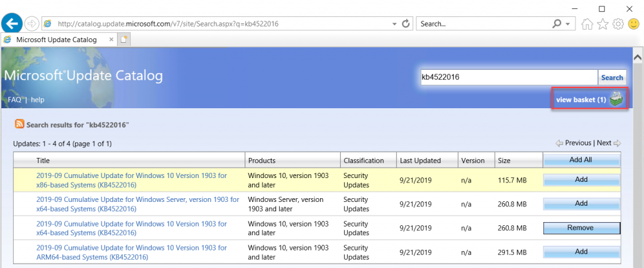Open the x86-based Systems update title link
This screenshot has height=268, width=644.
[131, 181]
